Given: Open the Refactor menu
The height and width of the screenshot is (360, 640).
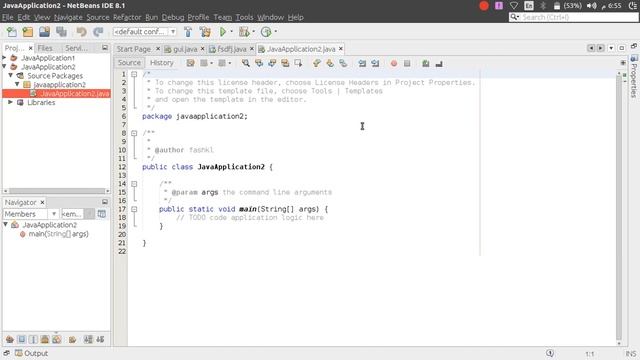Looking at the screenshot, I should tap(127, 17).
